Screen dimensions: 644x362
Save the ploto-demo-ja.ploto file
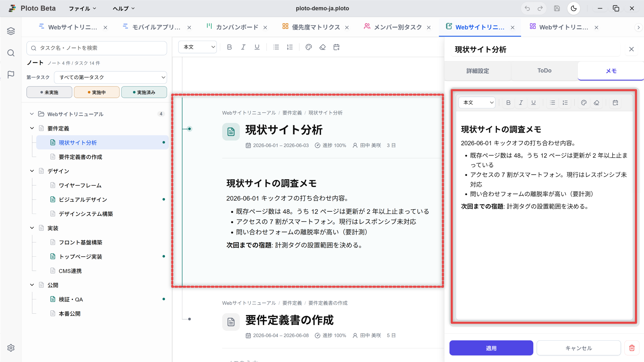click(x=557, y=9)
